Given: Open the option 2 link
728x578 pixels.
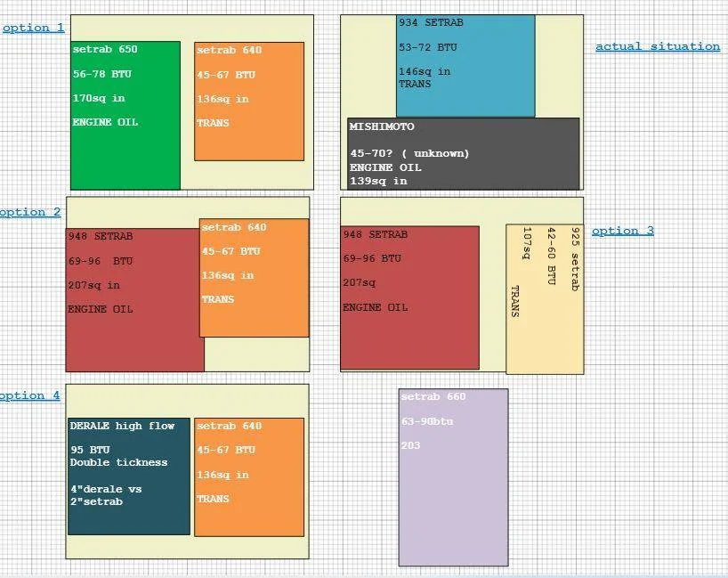Looking at the screenshot, I should (30, 212).
